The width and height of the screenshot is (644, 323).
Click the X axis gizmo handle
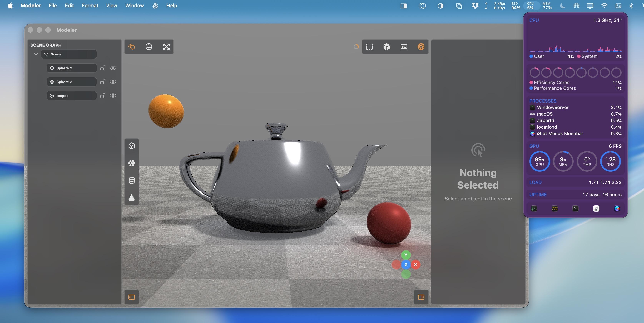(x=415, y=265)
